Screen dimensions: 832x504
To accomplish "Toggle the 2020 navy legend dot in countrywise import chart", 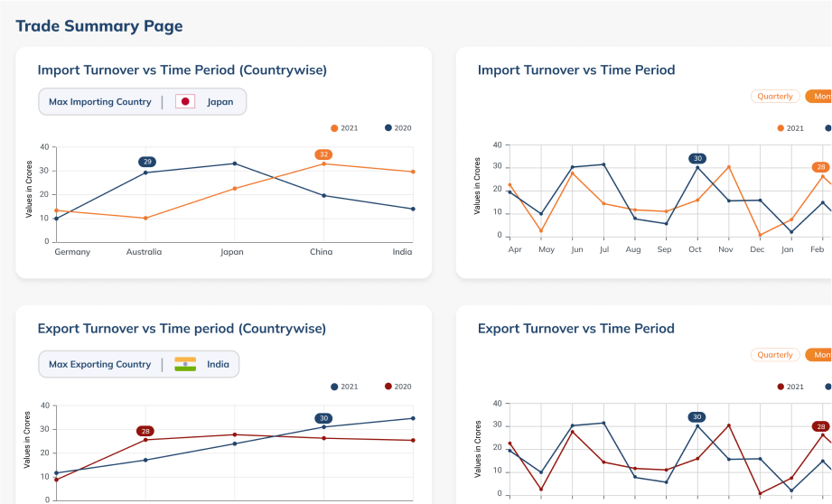I will coord(388,128).
